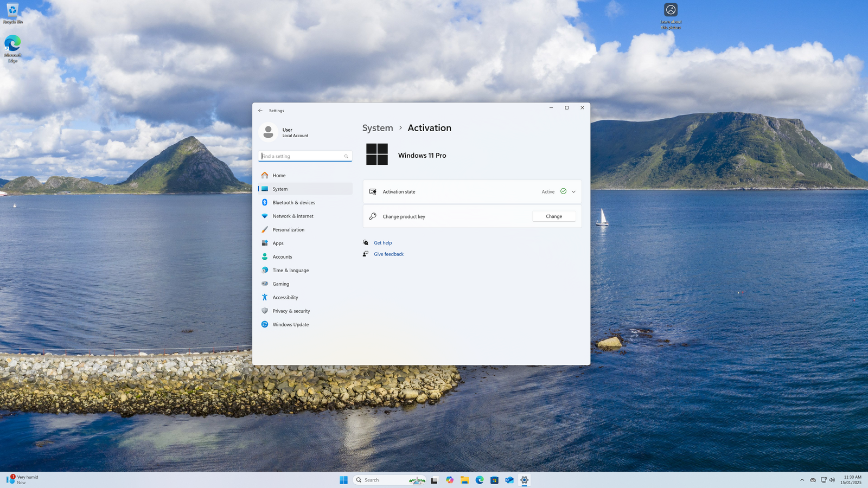868x488 pixels.
Task: Open Privacy & security settings
Action: tap(305, 311)
